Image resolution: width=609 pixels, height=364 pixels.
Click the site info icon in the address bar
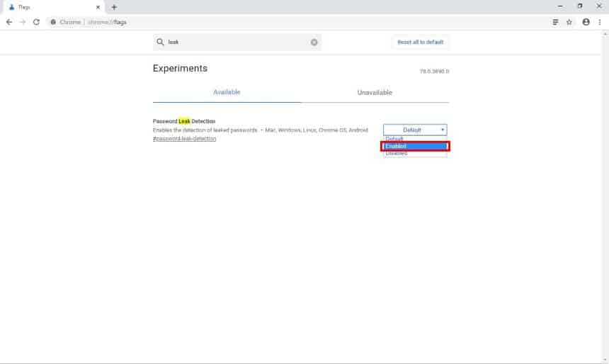click(x=53, y=22)
